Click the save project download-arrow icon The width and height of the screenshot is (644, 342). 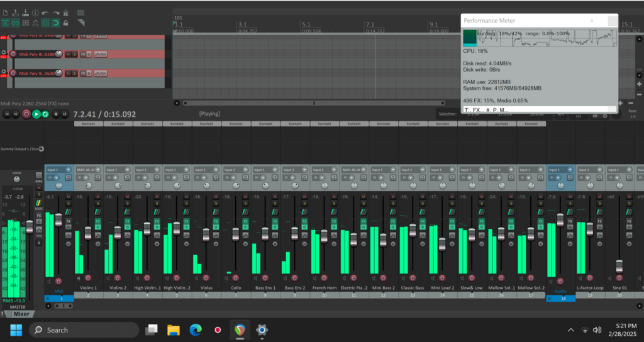[x=25, y=13]
